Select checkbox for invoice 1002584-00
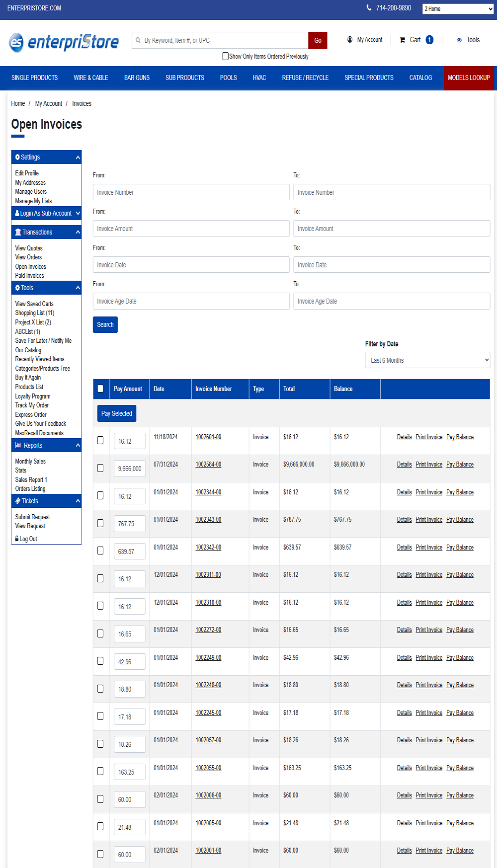 pos(100,468)
